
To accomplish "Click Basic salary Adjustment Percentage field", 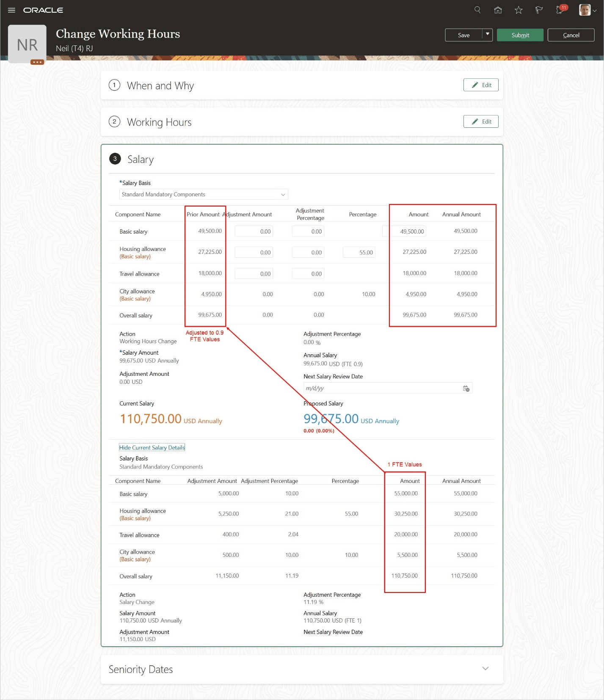I will coord(308,231).
